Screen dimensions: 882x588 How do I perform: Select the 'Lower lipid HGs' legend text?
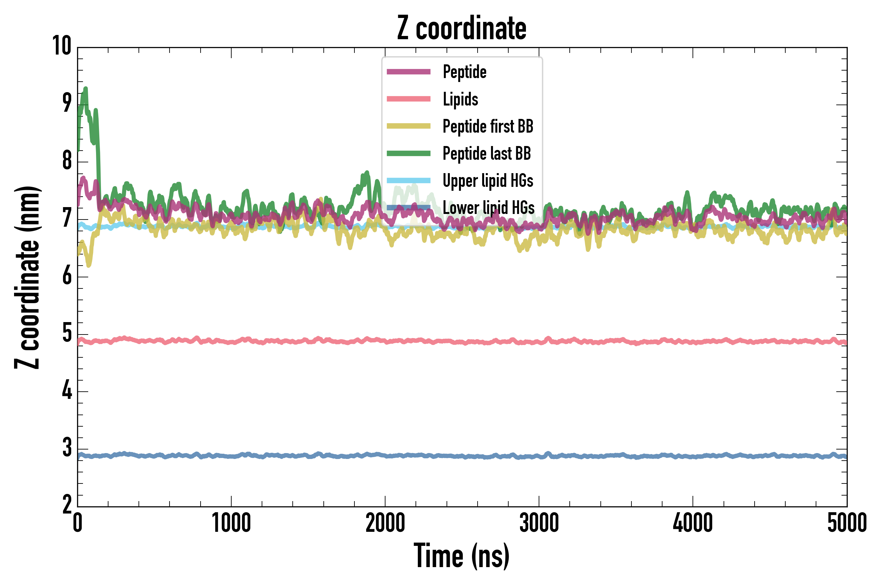pyautogui.click(x=488, y=208)
